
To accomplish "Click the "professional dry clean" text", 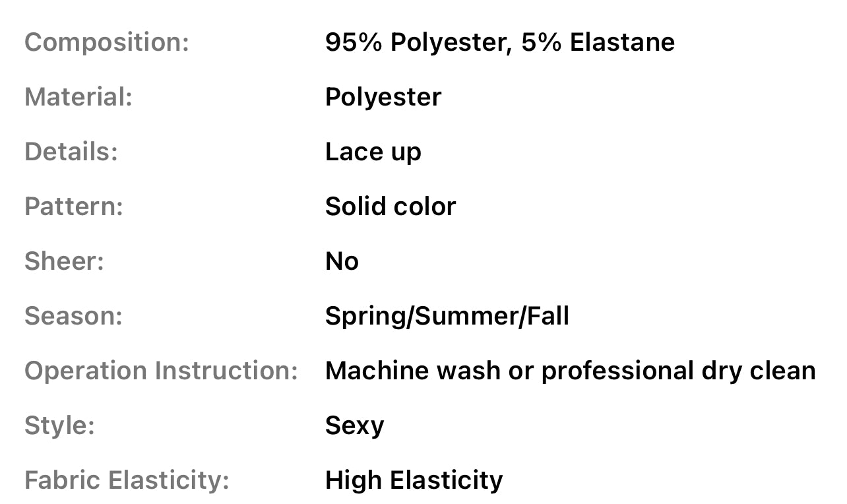I will pyautogui.click(x=678, y=371).
